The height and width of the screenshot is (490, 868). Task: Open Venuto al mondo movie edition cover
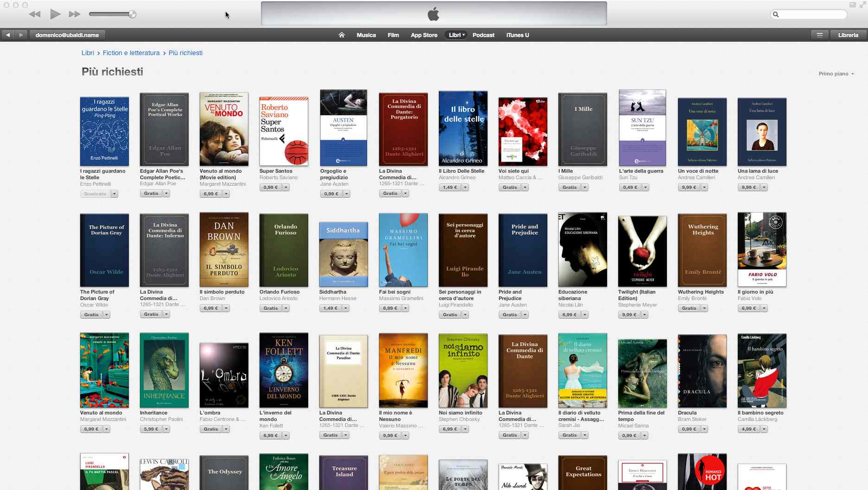(224, 129)
